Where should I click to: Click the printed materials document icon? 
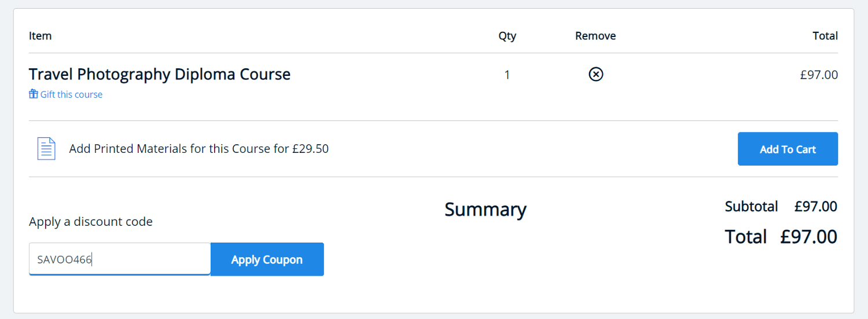click(46, 149)
